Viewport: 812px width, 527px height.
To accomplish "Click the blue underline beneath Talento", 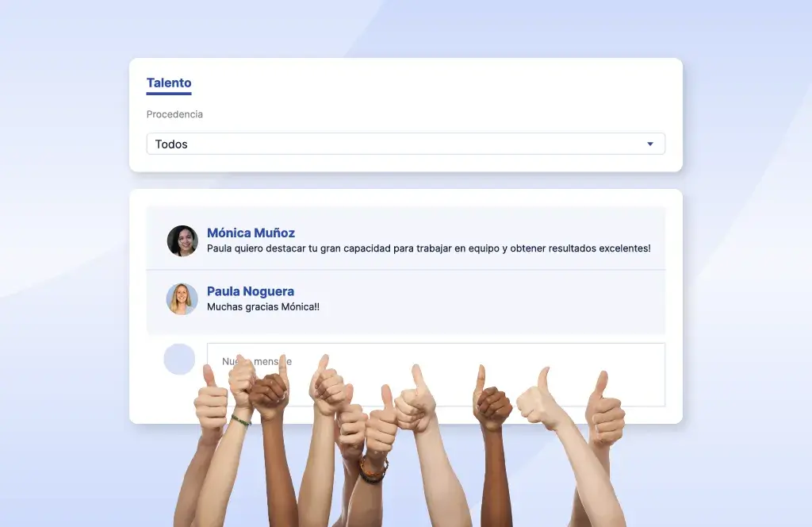I will [x=169, y=94].
